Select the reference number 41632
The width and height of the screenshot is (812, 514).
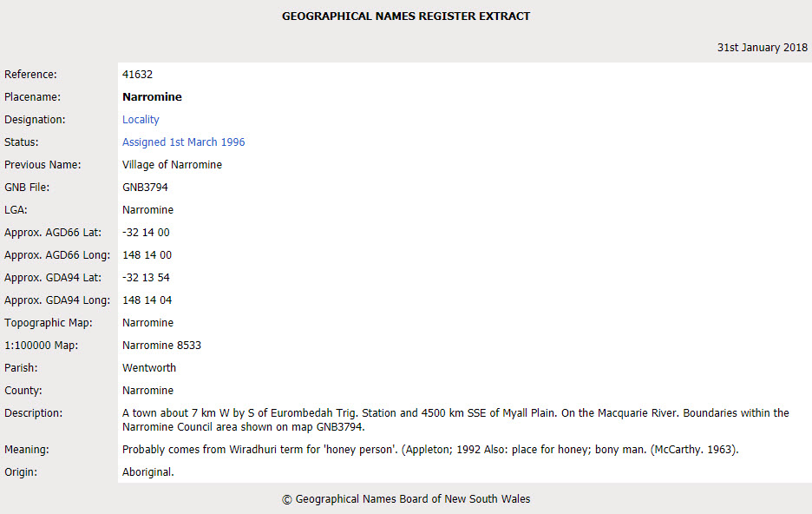137,75
